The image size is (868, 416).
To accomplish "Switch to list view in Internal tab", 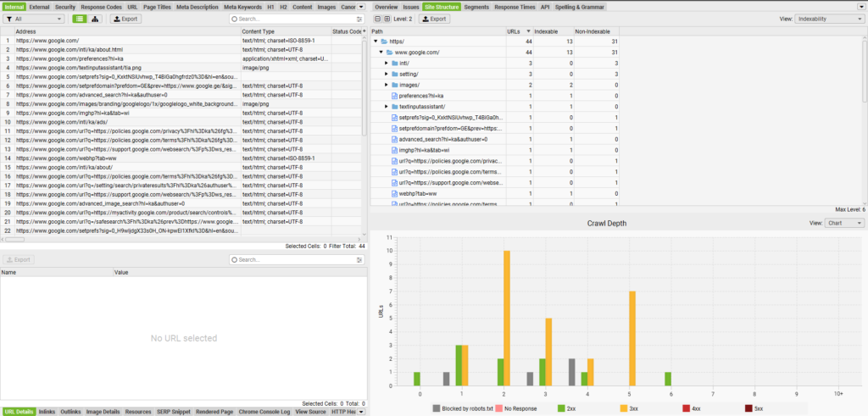I will (80, 19).
